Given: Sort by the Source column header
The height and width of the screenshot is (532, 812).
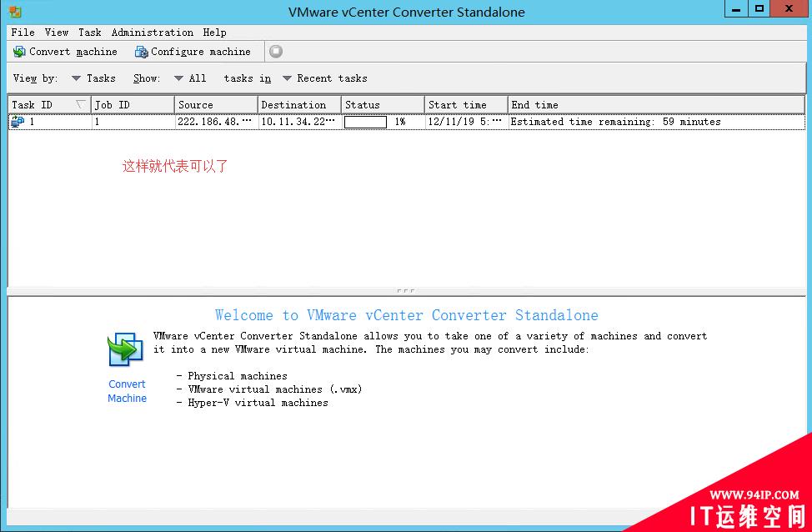Looking at the screenshot, I should pyautogui.click(x=217, y=104).
